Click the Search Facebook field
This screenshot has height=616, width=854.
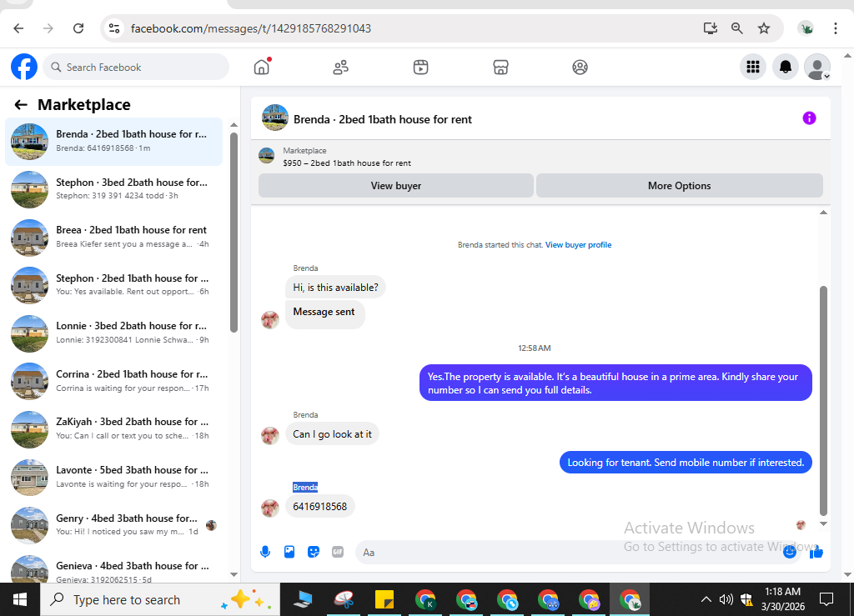[x=136, y=67]
